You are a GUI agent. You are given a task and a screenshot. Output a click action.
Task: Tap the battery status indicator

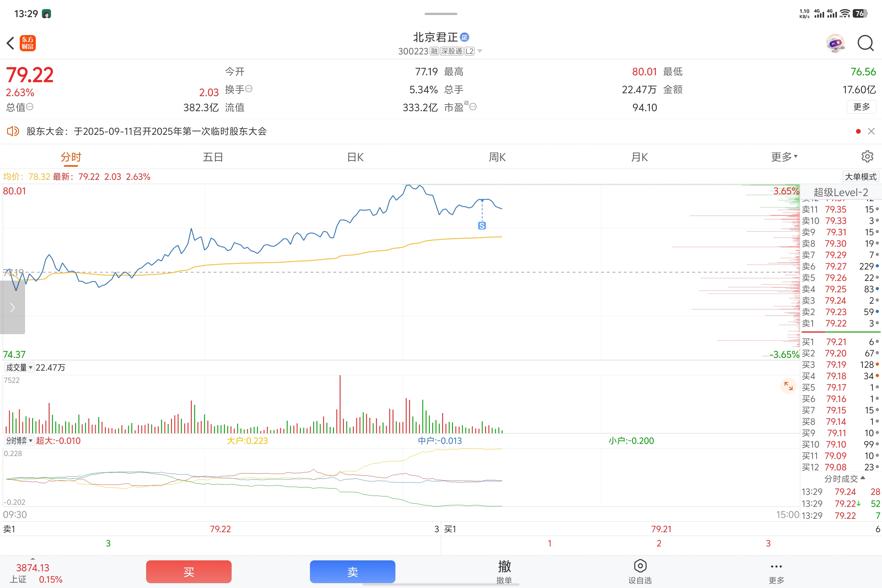click(x=860, y=13)
